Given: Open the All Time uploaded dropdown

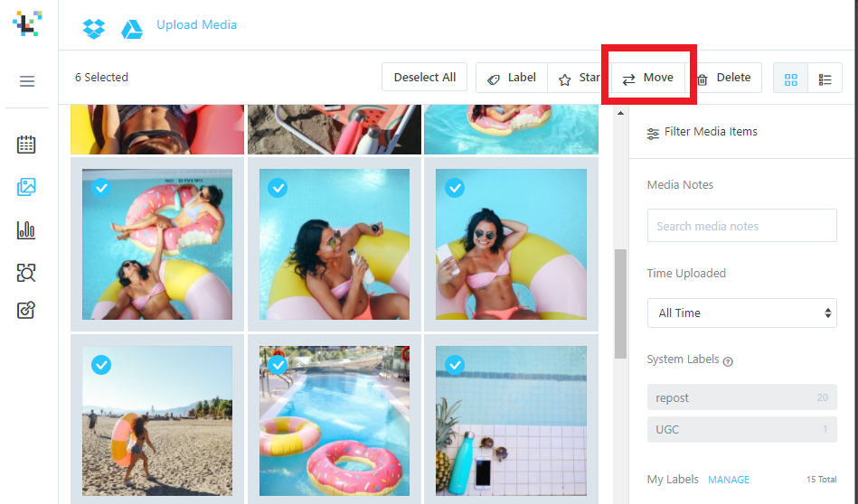Looking at the screenshot, I should (741, 313).
